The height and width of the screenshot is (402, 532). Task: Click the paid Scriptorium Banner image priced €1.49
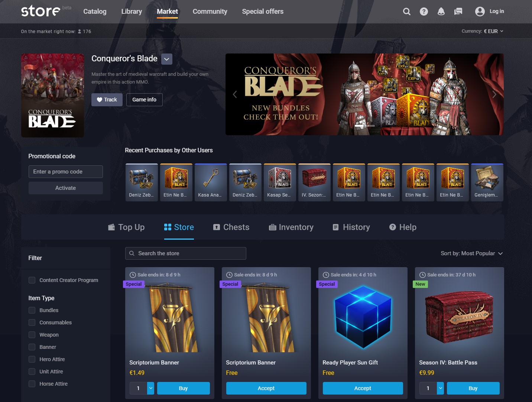pos(173,318)
